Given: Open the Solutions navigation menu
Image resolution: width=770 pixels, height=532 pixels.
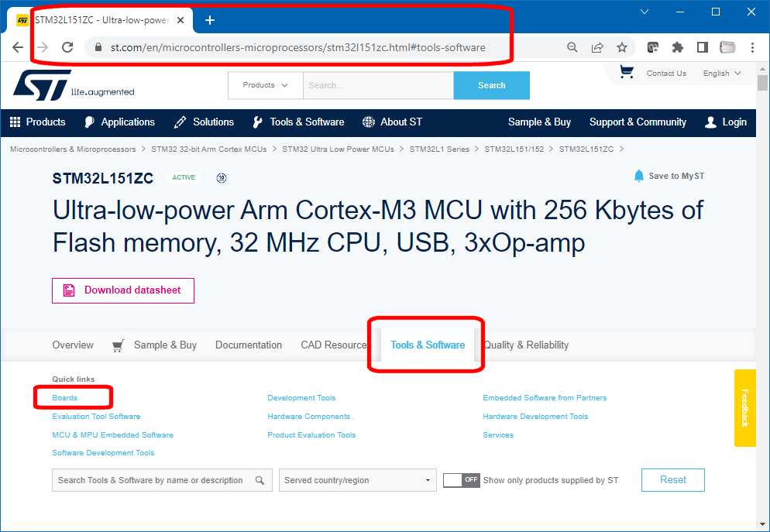Looking at the screenshot, I should 213,122.
